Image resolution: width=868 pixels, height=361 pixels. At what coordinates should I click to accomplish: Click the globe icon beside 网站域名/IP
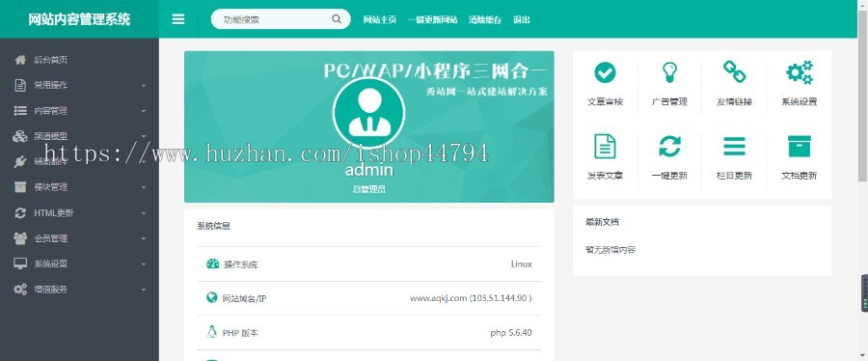click(x=211, y=298)
